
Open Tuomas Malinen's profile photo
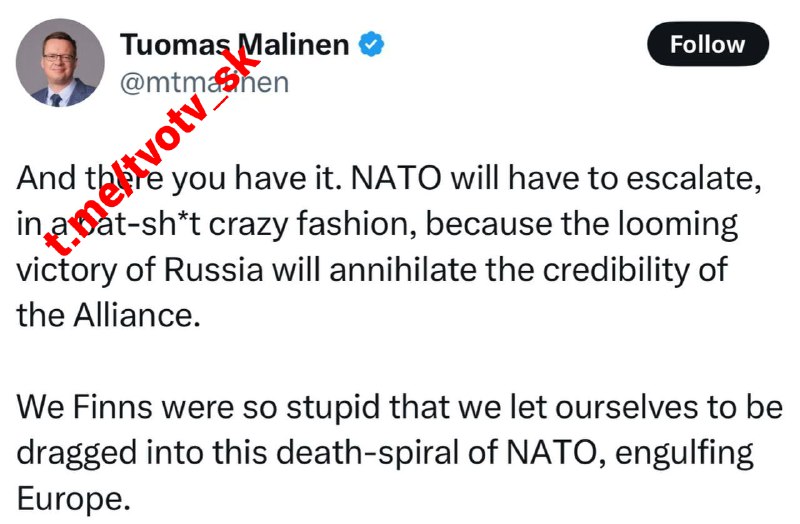[x=60, y=62]
